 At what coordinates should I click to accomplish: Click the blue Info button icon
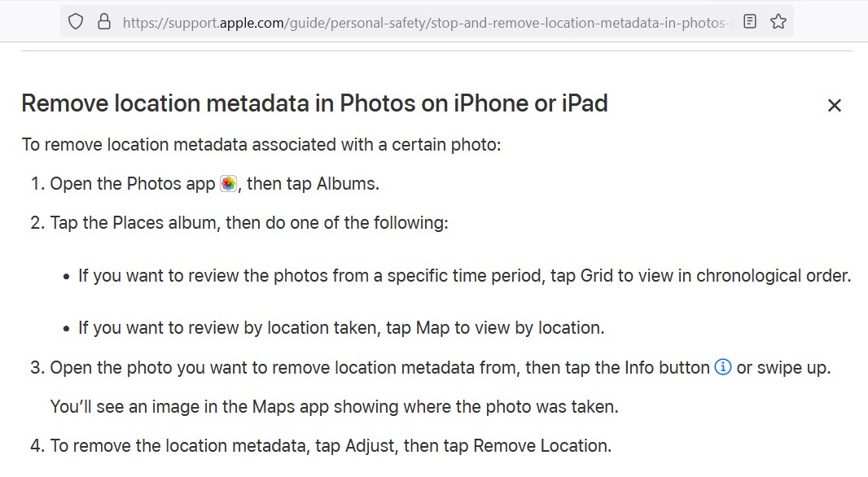pos(723,367)
